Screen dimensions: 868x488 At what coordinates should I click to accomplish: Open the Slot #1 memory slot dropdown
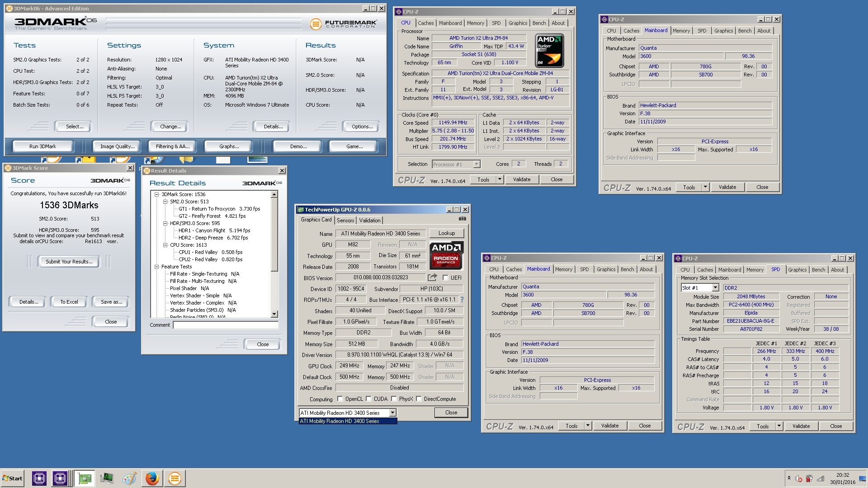click(x=715, y=288)
